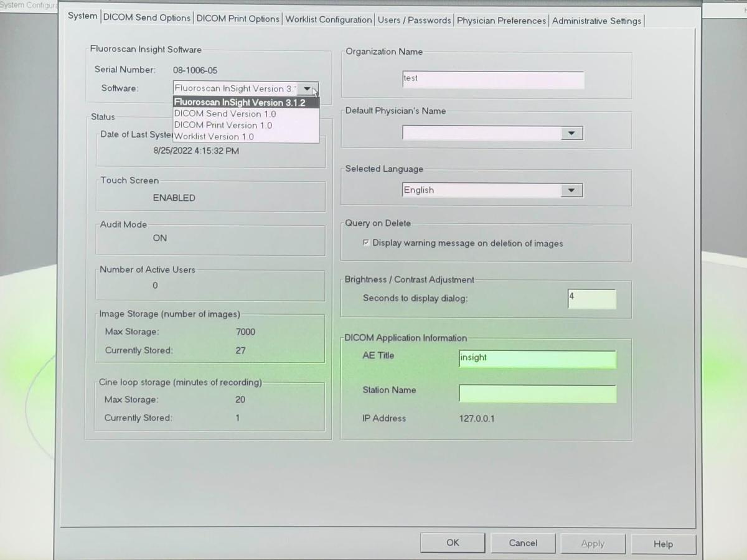Open the Selected Language dropdown
This screenshot has height=560, width=747.
point(571,190)
